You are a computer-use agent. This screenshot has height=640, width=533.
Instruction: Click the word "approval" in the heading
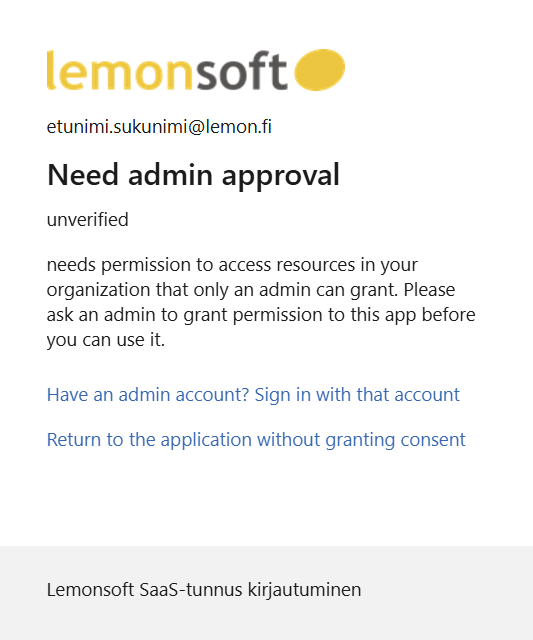pos(281,176)
